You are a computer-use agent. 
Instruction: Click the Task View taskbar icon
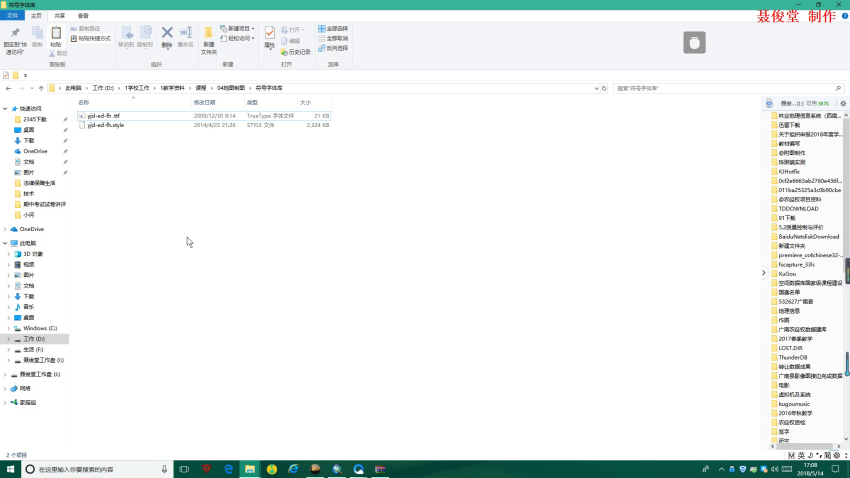click(x=184, y=469)
